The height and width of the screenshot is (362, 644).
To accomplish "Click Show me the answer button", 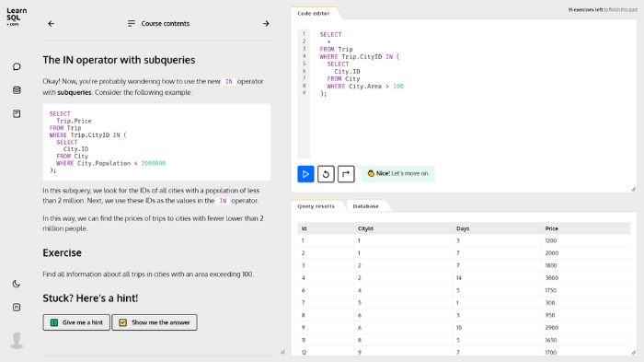I will pyautogui.click(x=155, y=322).
